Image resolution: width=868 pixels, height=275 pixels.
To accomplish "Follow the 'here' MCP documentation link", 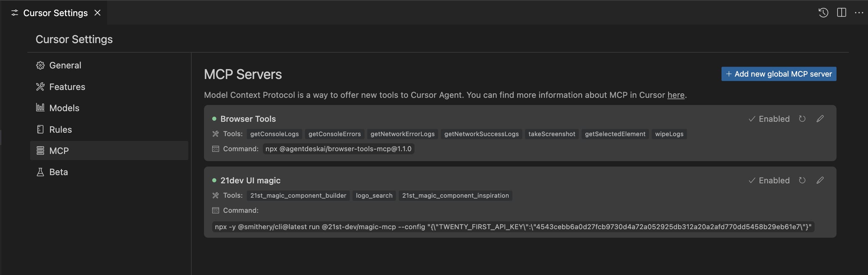I will (x=676, y=95).
